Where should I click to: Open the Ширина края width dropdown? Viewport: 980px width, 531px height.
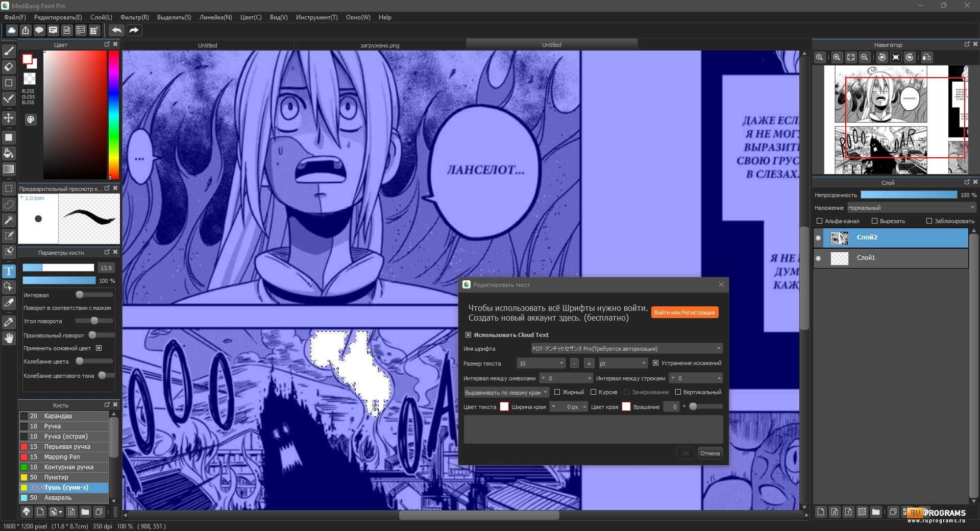pyautogui.click(x=569, y=407)
